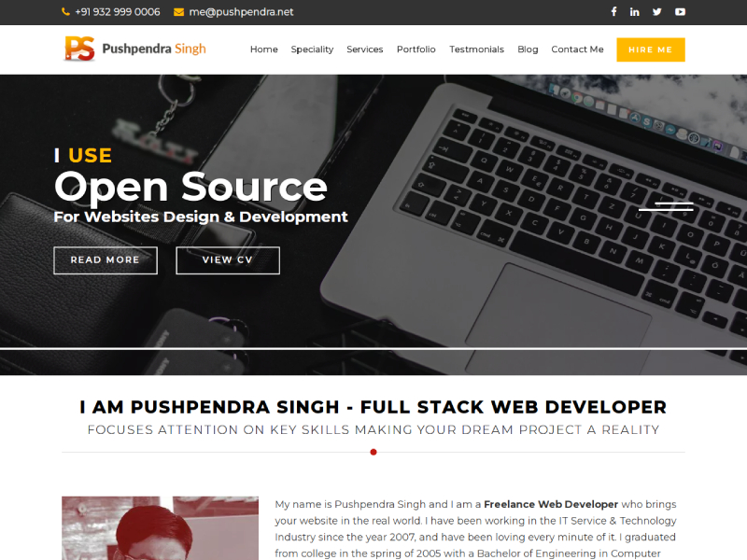Click the READ MORE hero button
The image size is (747, 560).
[x=106, y=260]
